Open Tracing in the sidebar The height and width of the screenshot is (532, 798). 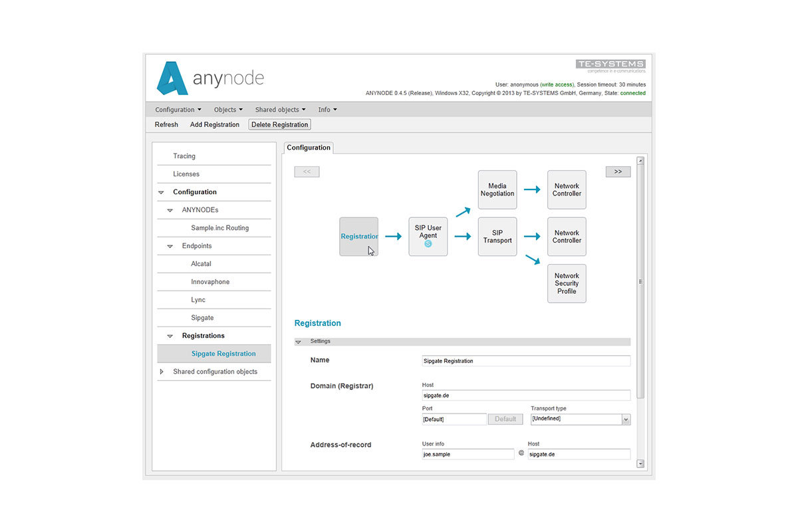pos(184,156)
